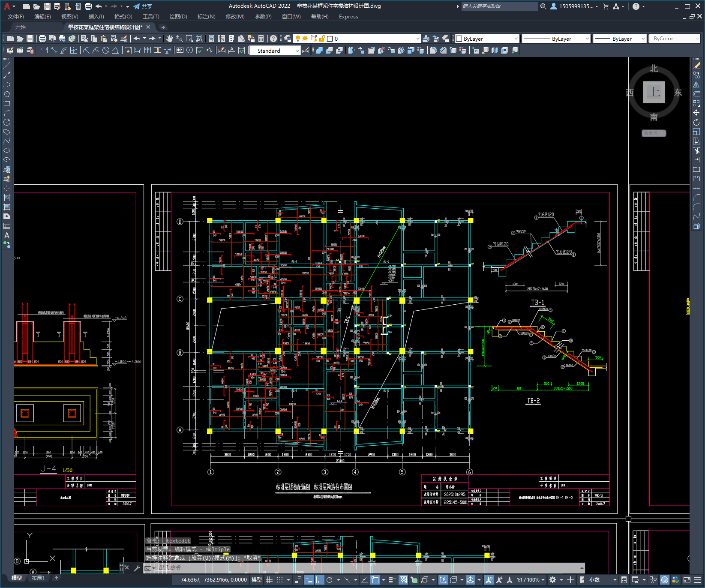Toggle snap mode in the status bar

[x=280, y=580]
